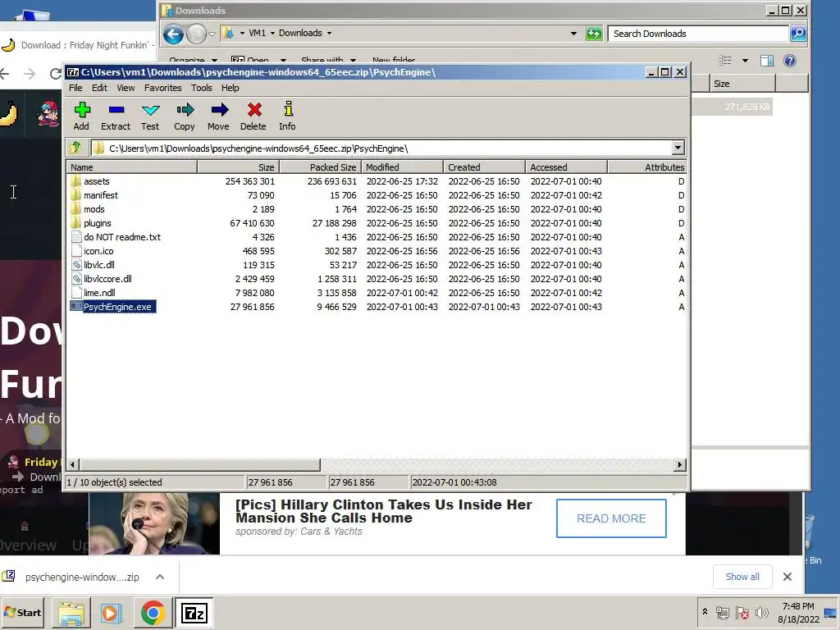Click the clock showing 7:48 PM

click(x=798, y=606)
